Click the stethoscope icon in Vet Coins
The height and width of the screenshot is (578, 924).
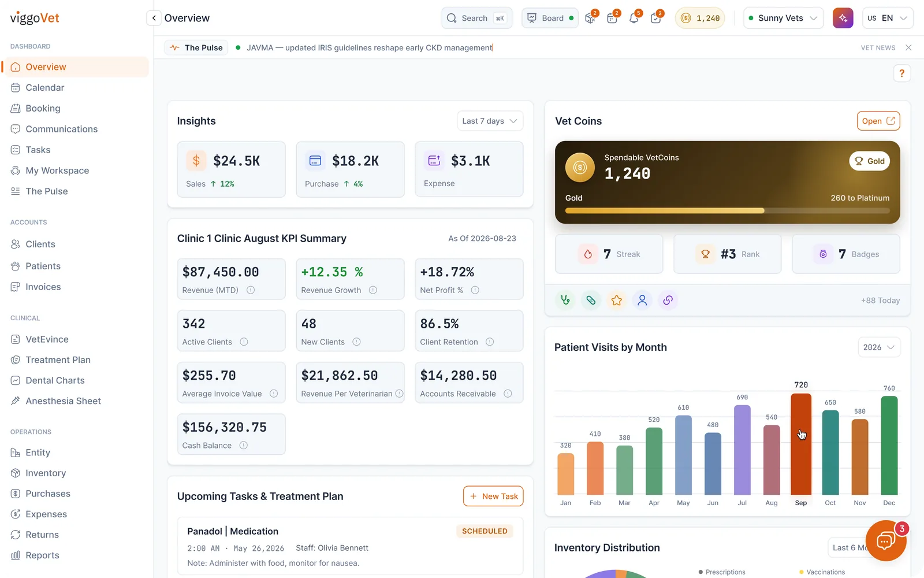565,300
